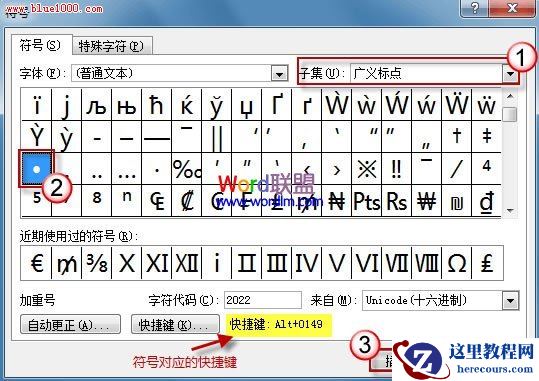Select lowercase ẁ with grave accent
Viewport: 539px width, 381px height.
[366, 105]
